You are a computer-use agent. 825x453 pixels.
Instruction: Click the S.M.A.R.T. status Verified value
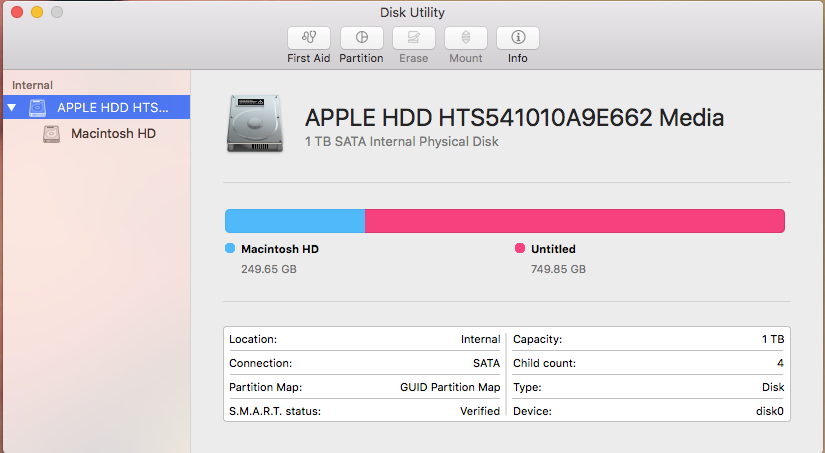pyautogui.click(x=480, y=411)
